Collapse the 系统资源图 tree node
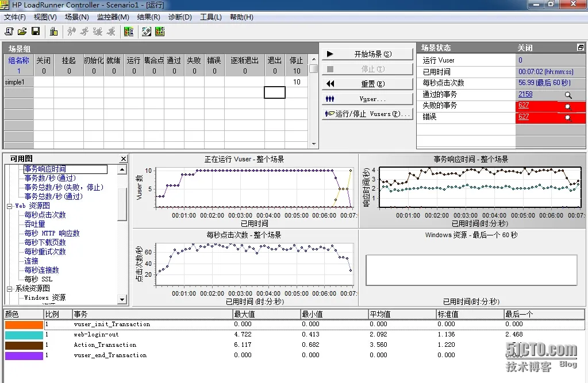Image resolution: width=588 pixels, height=383 pixels. coord(9,289)
